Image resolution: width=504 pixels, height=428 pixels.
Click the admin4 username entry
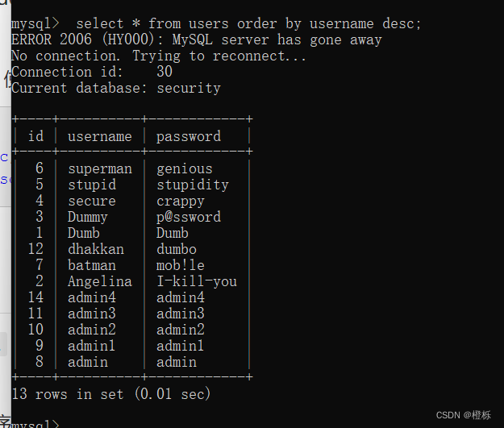[x=92, y=297]
